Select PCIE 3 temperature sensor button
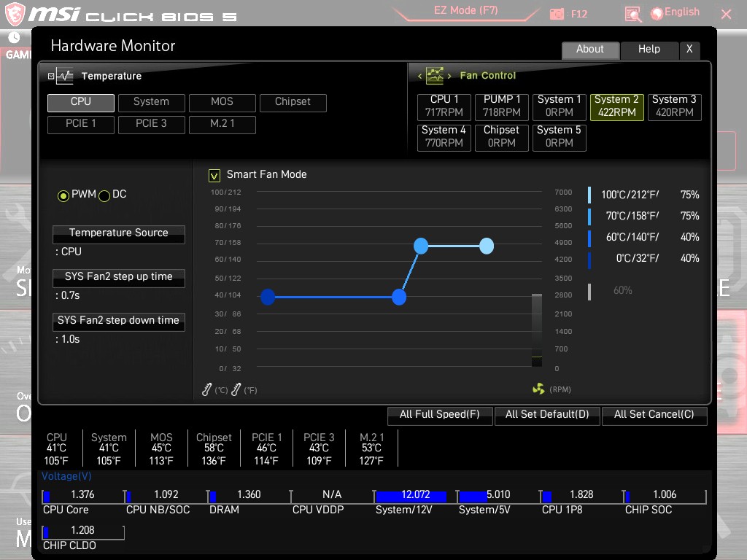This screenshot has width=747, height=560. tap(152, 124)
